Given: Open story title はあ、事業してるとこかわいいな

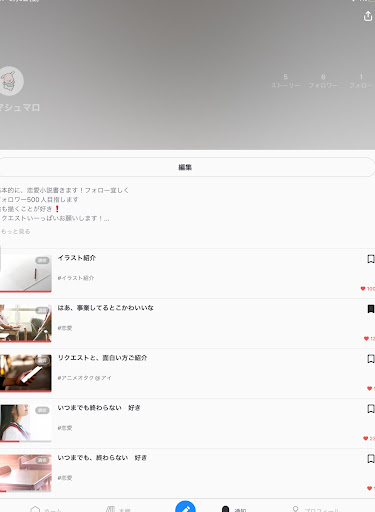Looking at the screenshot, I should pyautogui.click(x=106, y=308).
